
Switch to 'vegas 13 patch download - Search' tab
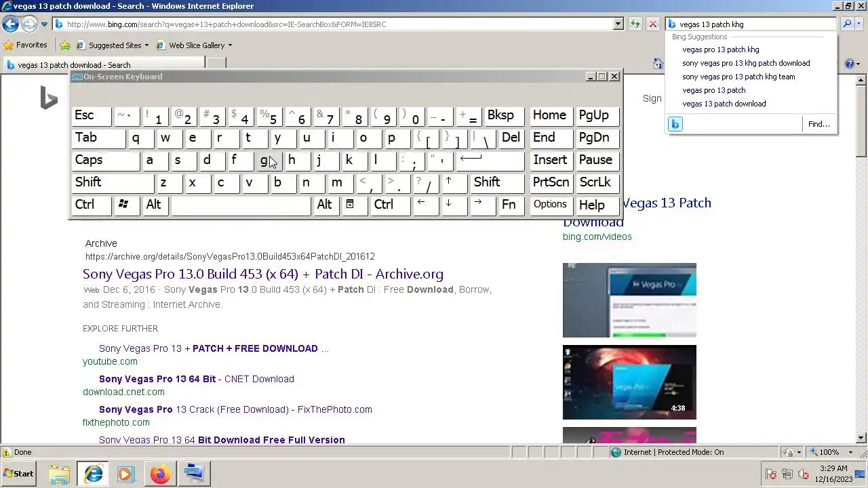(103, 65)
